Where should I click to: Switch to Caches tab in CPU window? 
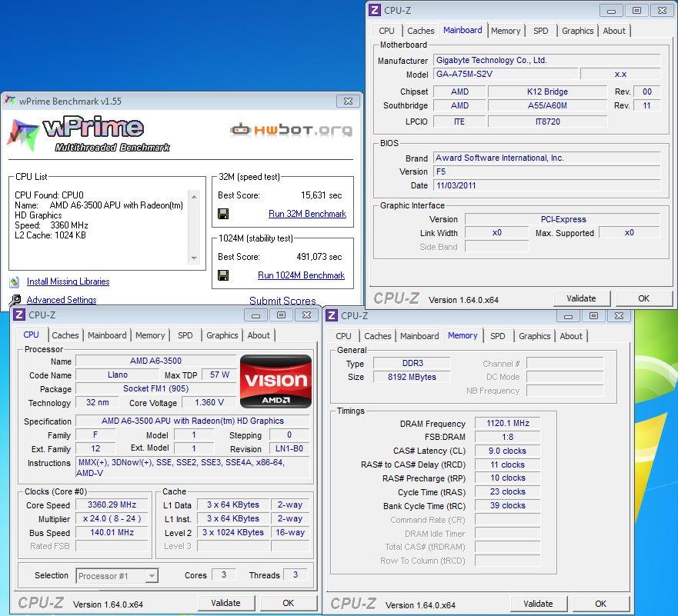tap(65, 335)
